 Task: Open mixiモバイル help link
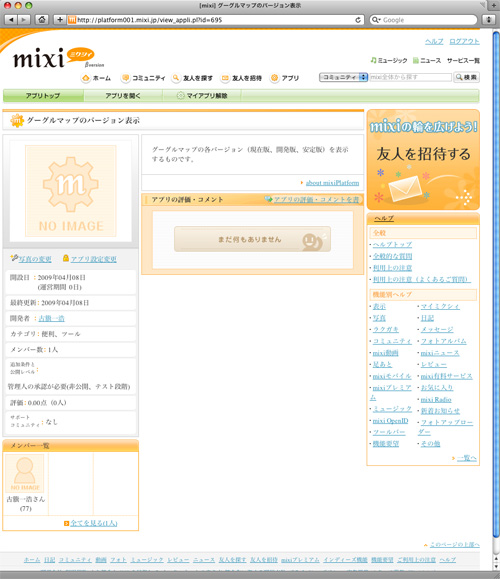coord(392,376)
